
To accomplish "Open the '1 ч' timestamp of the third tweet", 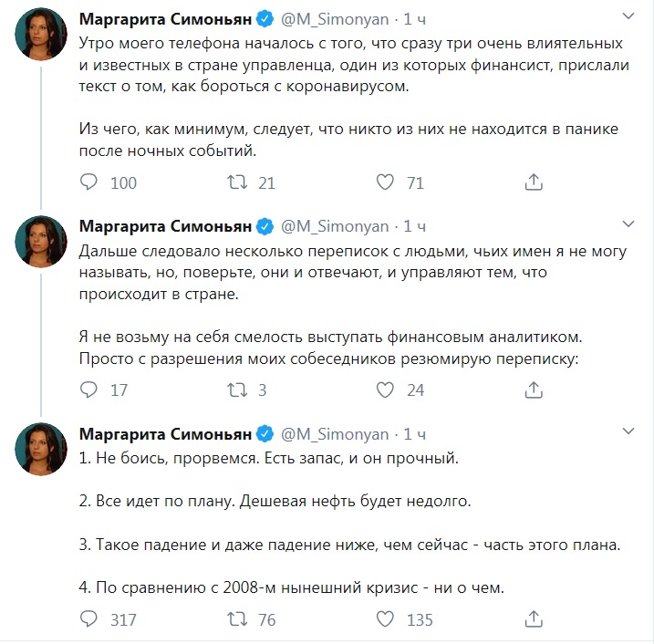I will 415,434.
